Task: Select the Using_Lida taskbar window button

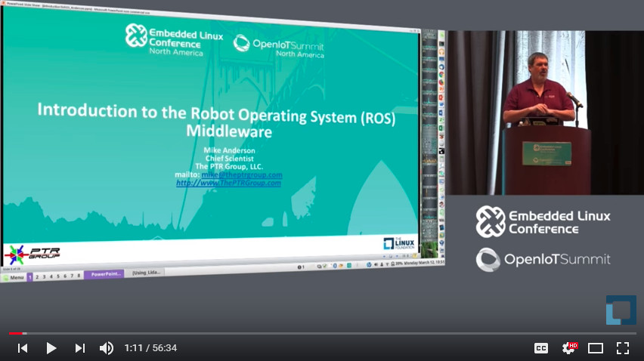Action: tap(144, 273)
